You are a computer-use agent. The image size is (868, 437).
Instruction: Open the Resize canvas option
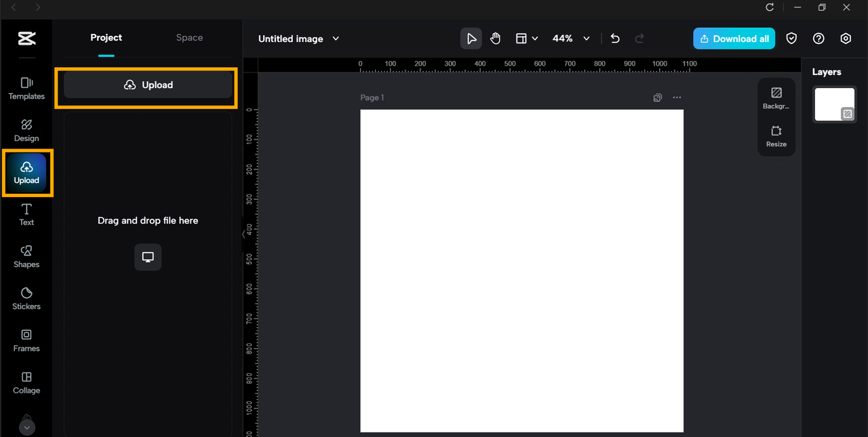[776, 136]
